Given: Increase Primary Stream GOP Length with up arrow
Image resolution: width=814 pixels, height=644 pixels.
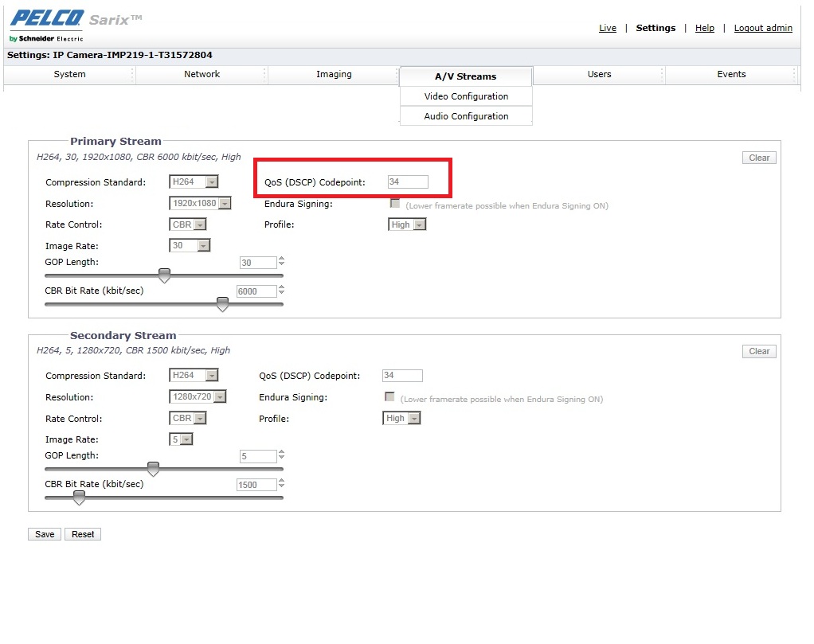Looking at the screenshot, I should point(282,260).
